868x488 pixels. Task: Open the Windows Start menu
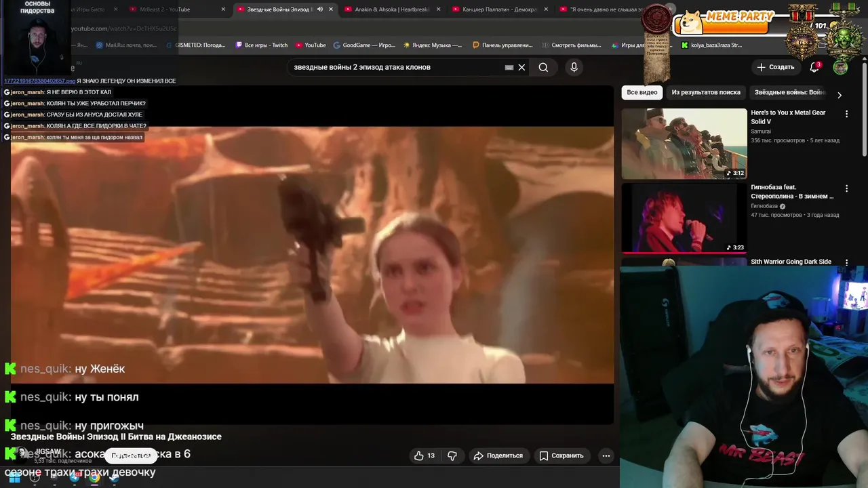14,478
